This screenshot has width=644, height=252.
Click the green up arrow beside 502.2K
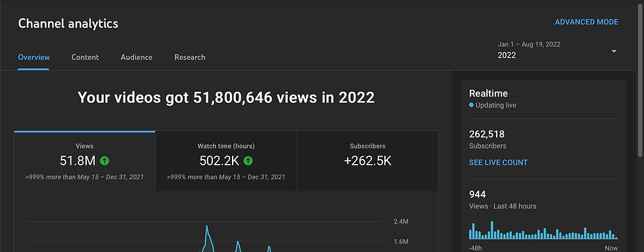pos(248,161)
